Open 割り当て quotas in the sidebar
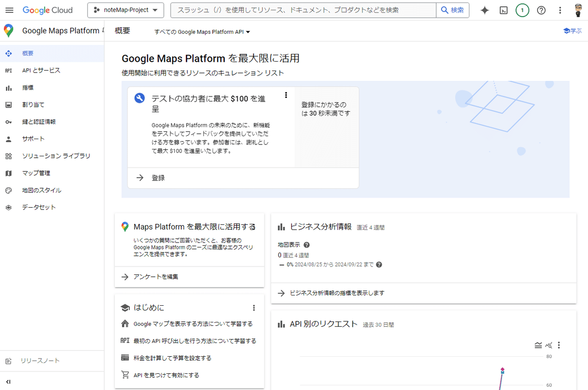Screen dimensions: 588x390 point(52,105)
